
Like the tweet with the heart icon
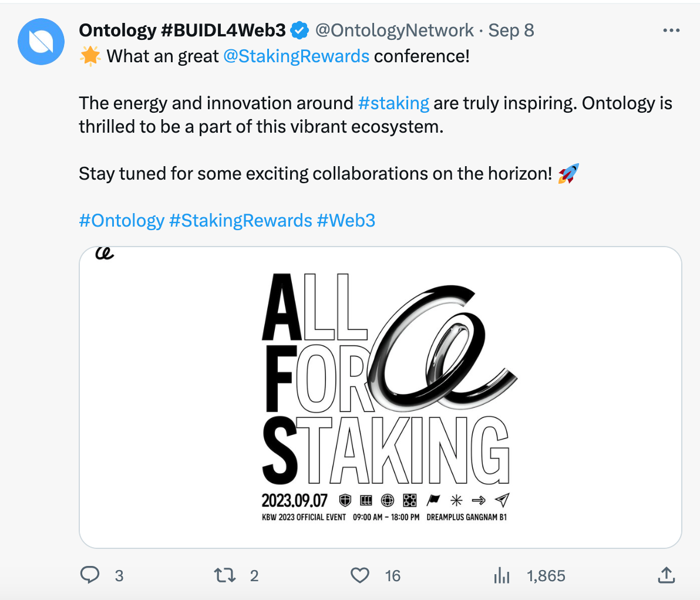[359, 575]
